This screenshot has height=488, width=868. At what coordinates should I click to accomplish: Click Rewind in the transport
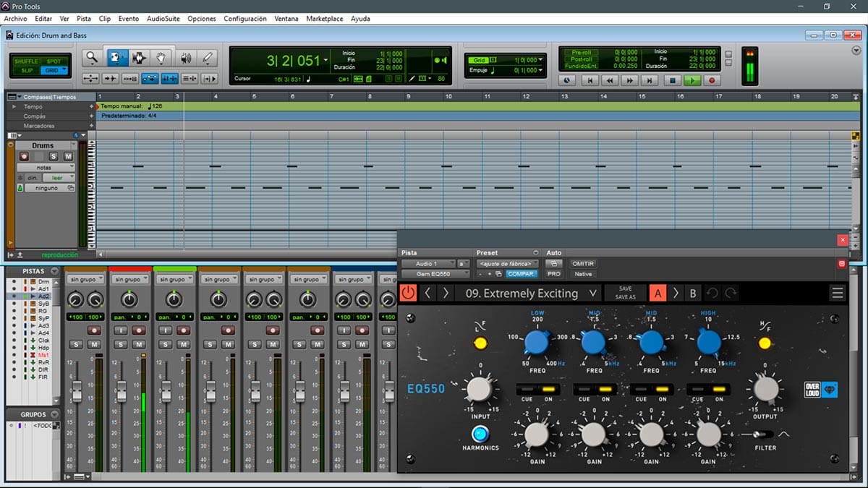[x=610, y=81]
